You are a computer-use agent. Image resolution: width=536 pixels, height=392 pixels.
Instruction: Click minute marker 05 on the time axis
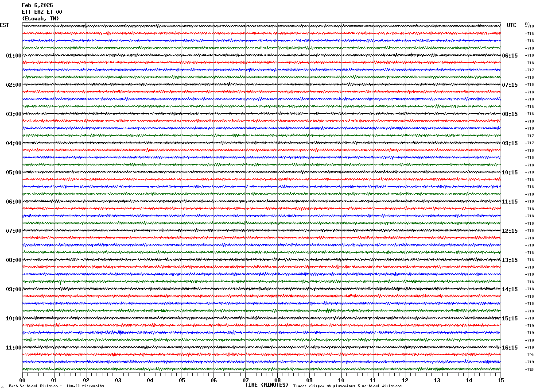click(x=182, y=380)
